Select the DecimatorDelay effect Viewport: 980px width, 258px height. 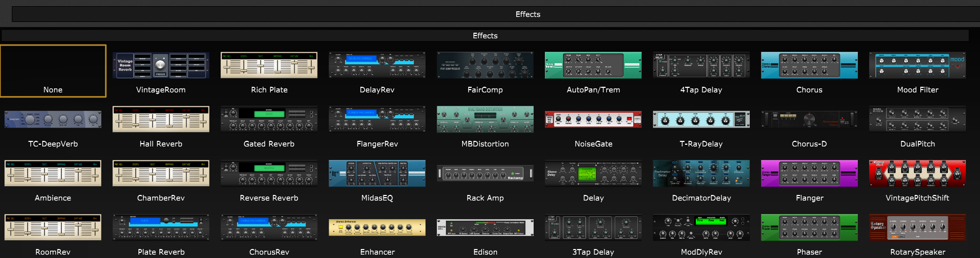[x=701, y=179]
